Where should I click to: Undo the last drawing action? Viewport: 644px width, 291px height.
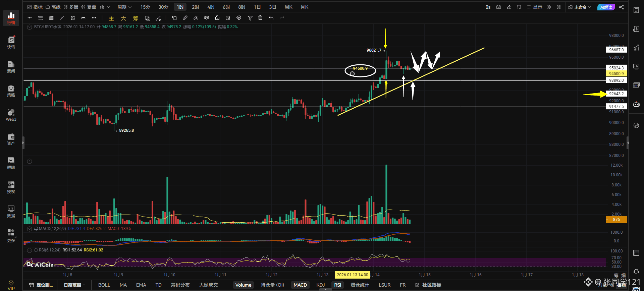[x=271, y=18]
